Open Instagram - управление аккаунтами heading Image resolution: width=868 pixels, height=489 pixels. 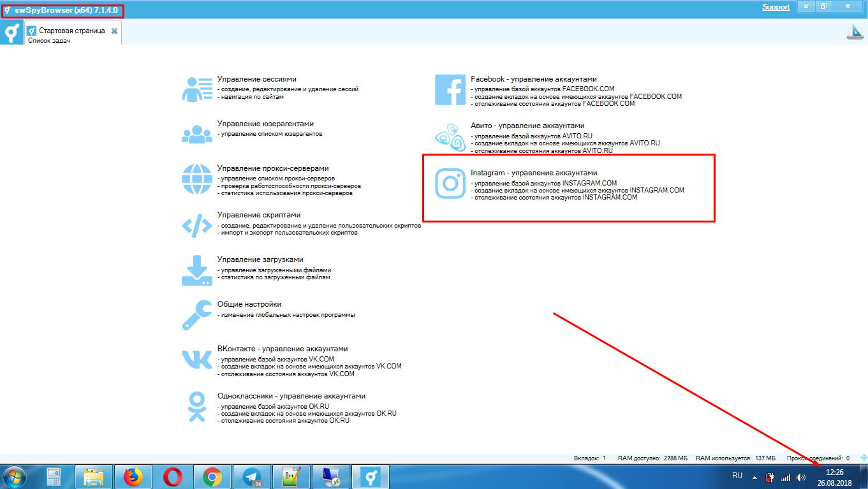[x=534, y=172]
